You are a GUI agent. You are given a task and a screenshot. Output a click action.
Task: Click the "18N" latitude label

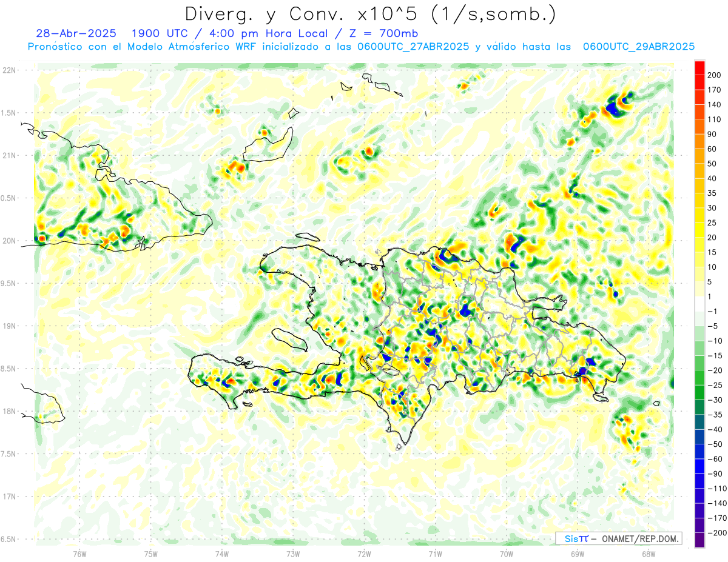[8, 411]
